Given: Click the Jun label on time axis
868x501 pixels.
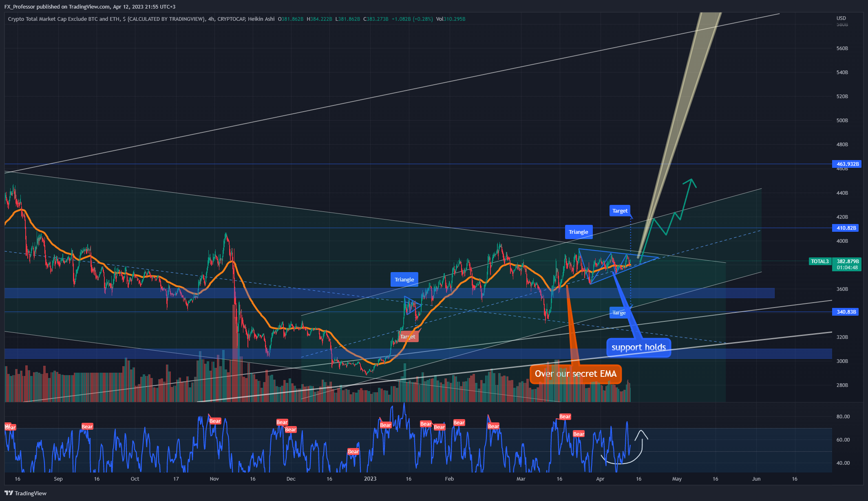Looking at the screenshot, I should pyautogui.click(x=756, y=479).
